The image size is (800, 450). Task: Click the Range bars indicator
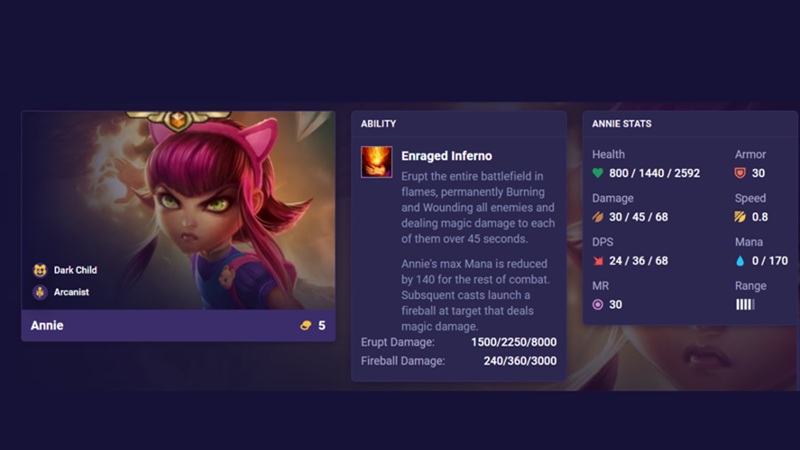tap(745, 305)
